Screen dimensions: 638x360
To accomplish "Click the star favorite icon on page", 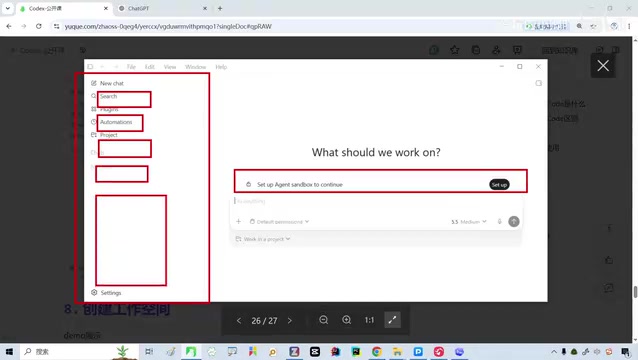I will (454, 50).
